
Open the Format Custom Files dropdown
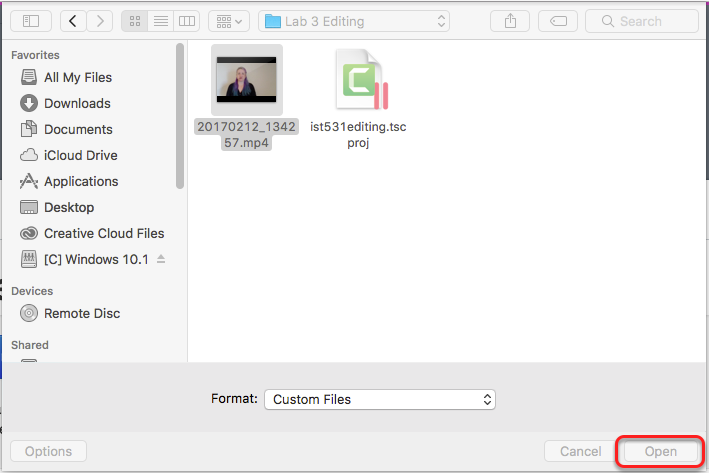tap(380, 399)
